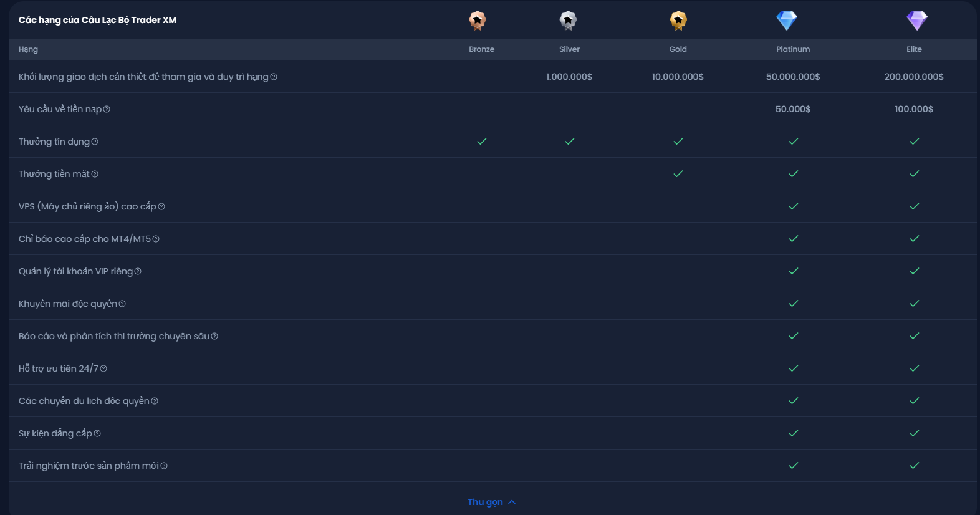Click help icon next to Hỗ trợ ưu tiên 24/7
Image resolution: width=980 pixels, height=515 pixels.
103,369
